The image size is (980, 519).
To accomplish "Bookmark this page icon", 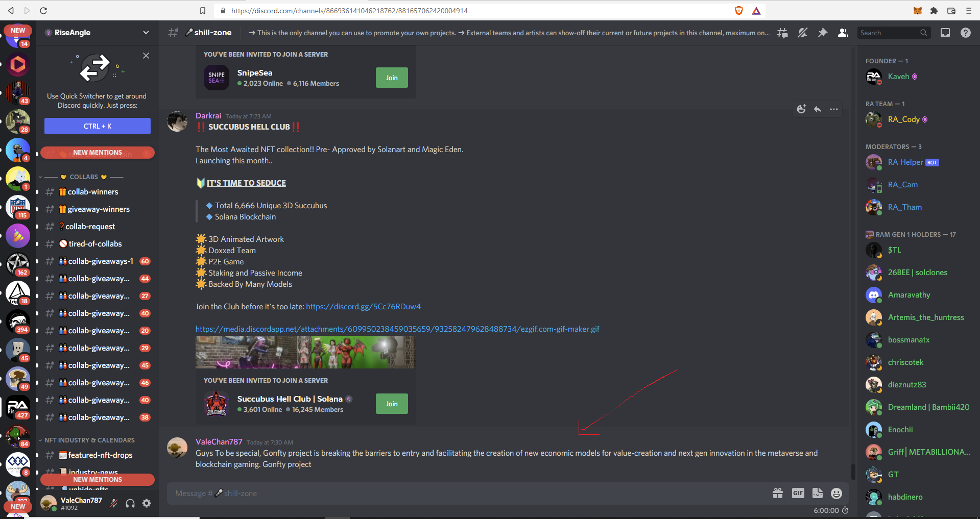I will tap(203, 11).
